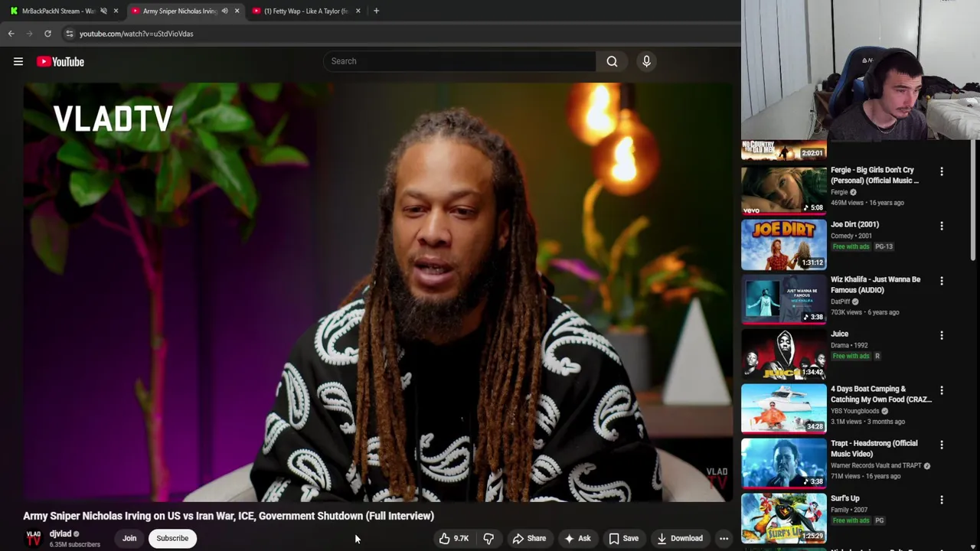
Task: Open the No Country for Old Men thumbnail
Action: point(784,150)
